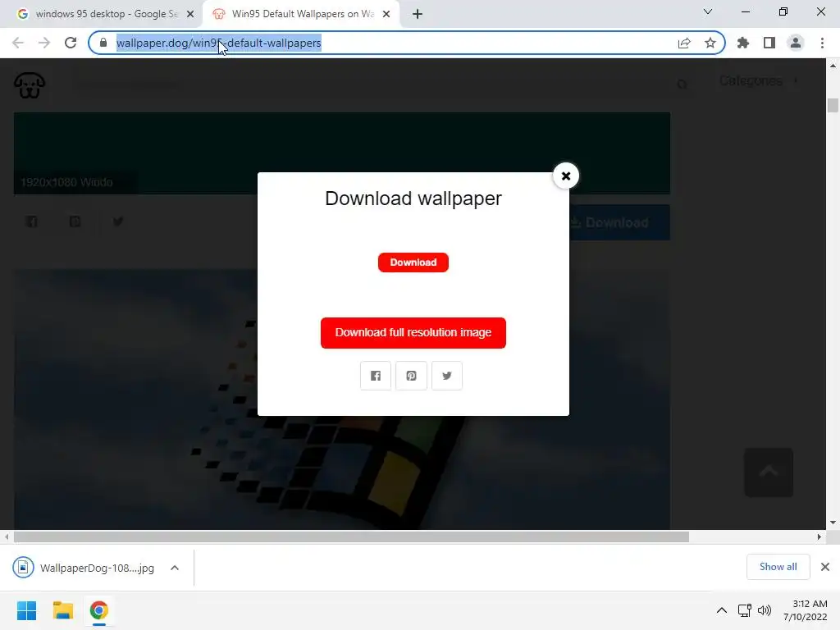This screenshot has width=840, height=630.
Task: Click the WallpaperDog dog logo
Action: coord(30,85)
